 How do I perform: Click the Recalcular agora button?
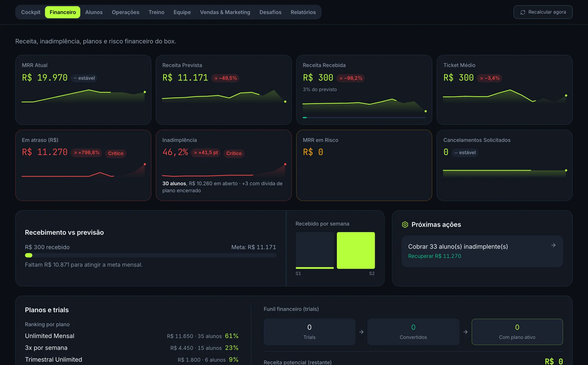click(543, 12)
